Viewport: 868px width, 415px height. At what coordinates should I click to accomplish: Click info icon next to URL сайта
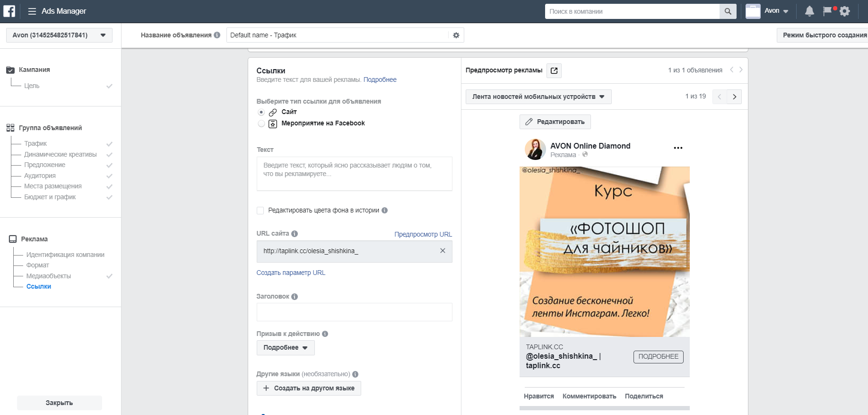point(295,234)
